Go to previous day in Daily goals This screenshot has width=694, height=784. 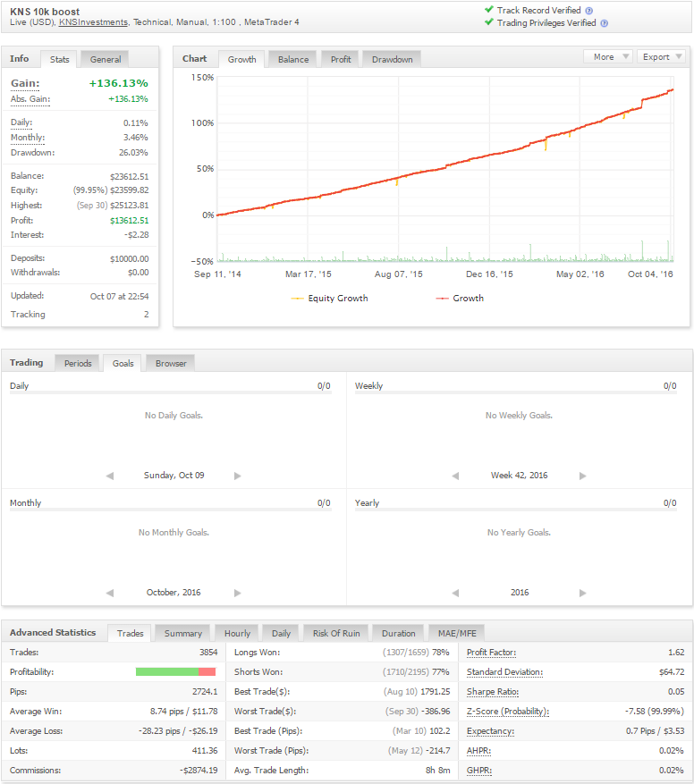click(110, 476)
